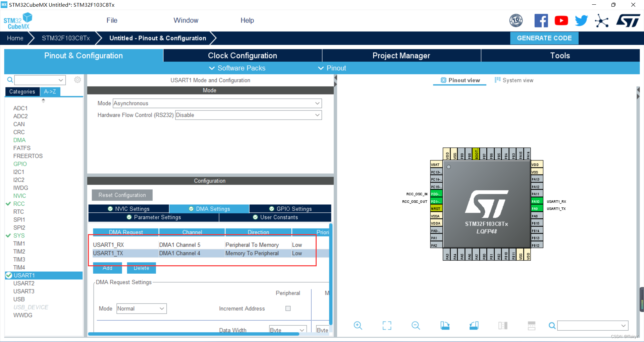Fit chip to screen with frame icon
The width and height of the screenshot is (644, 342).
387,325
